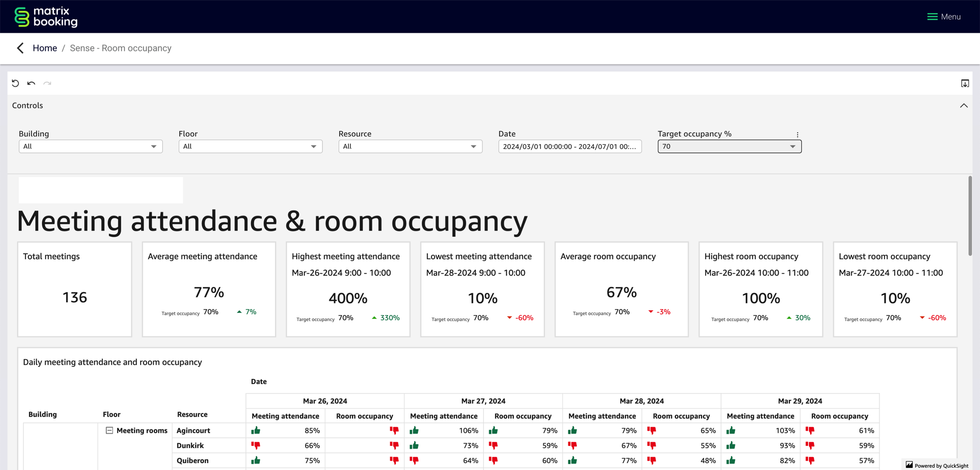Click the Date range field
The image size is (980, 470).
pos(569,147)
